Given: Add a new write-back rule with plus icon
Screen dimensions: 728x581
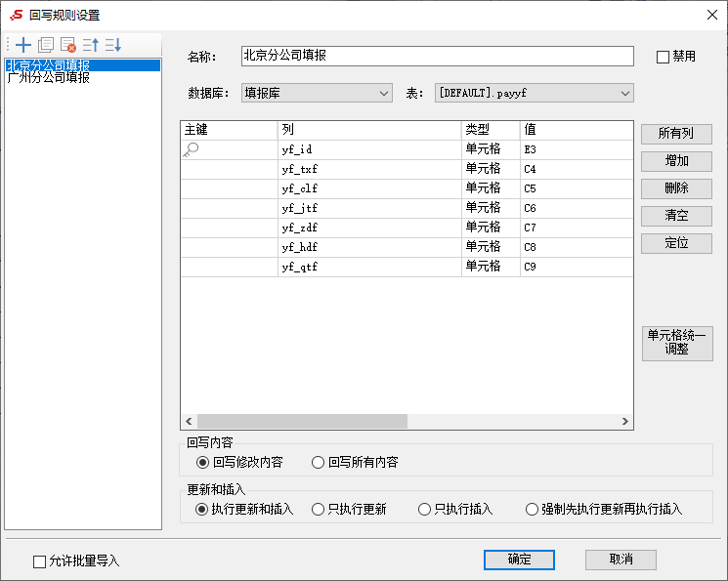Looking at the screenshot, I should click(x=23, y=45).
